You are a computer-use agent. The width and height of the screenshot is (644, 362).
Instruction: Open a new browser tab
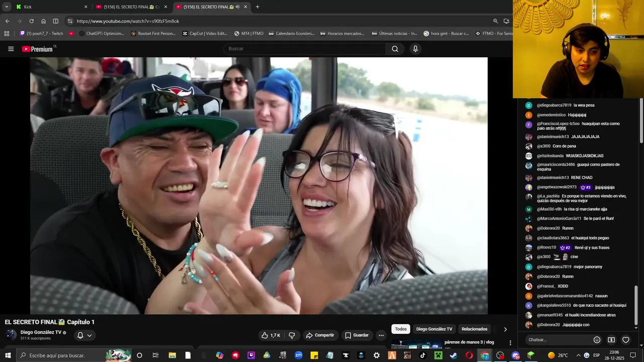258,7
